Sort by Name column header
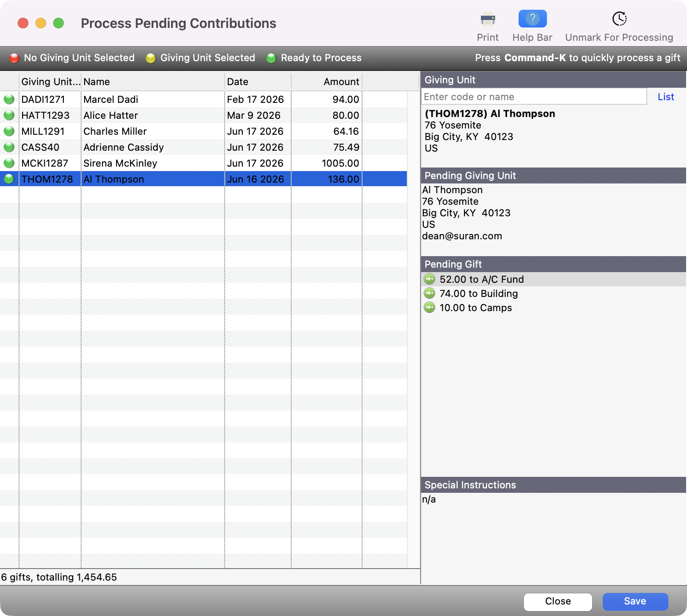687x616 pixels. 153,82
